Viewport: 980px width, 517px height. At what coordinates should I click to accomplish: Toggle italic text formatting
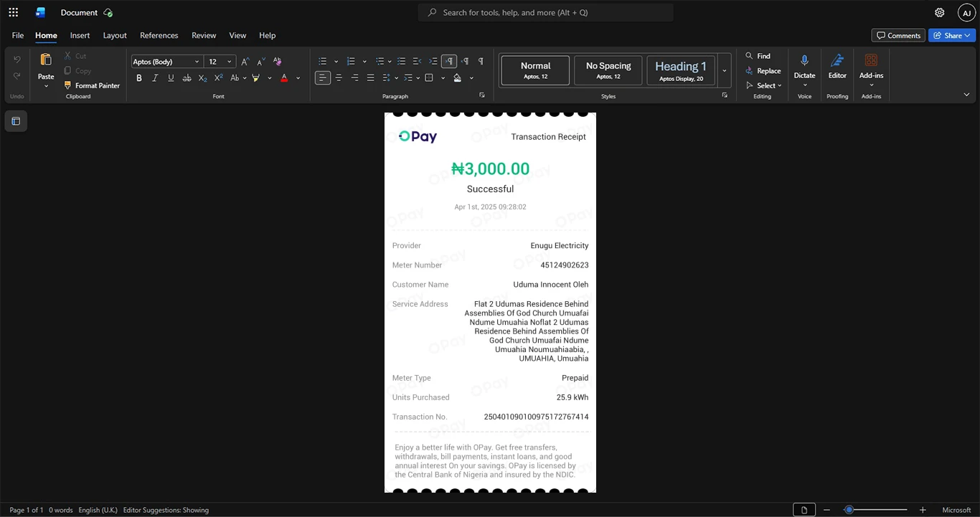pyautogui.click(x=155, y=77)
